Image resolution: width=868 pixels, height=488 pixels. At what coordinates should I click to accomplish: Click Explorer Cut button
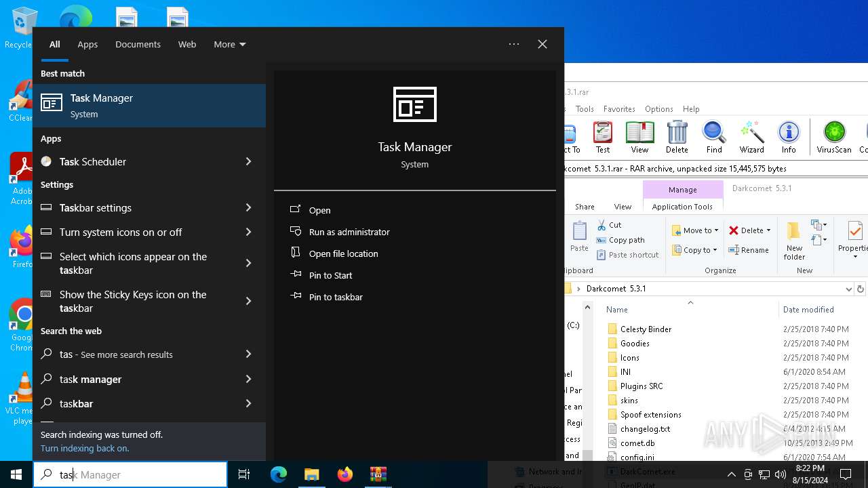pos(609,224)
